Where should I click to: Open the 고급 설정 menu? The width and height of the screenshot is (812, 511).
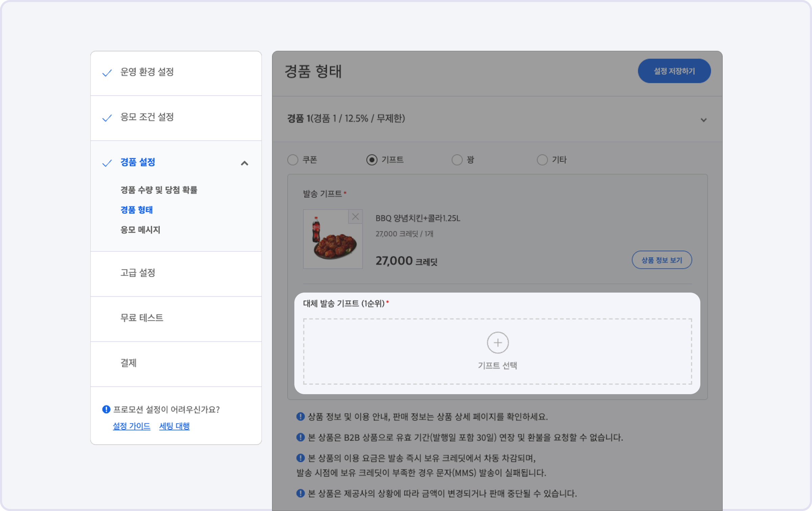(138, 273)
